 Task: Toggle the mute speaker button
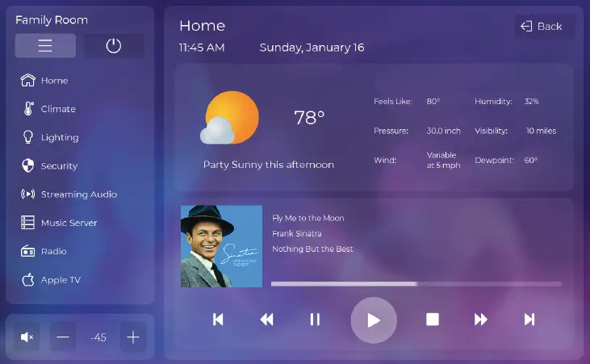pyautogui.click(x=27, y=337)
